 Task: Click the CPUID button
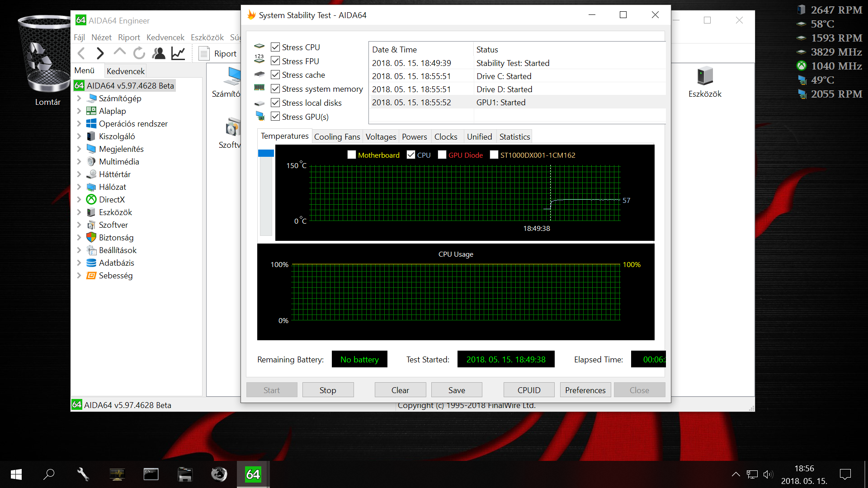pyautogui.click(x=529, y=390)
